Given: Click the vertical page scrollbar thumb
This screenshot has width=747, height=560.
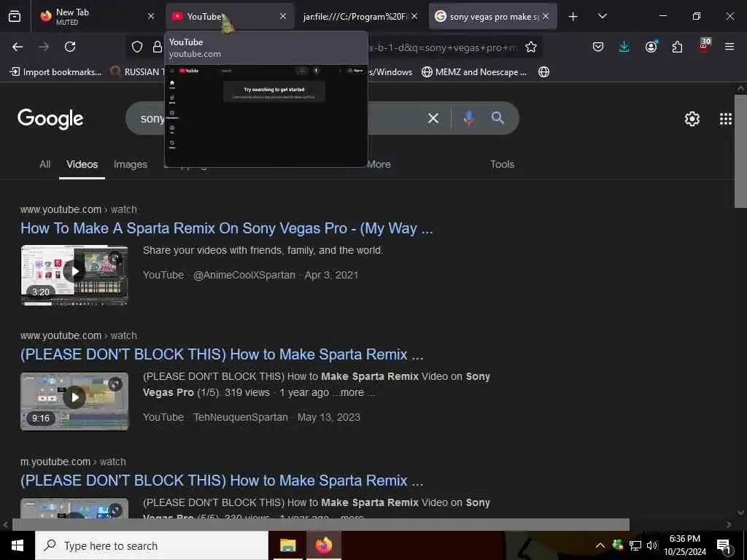Looking at the screenshot, I should pyautogui.click(x=740, y=151).
